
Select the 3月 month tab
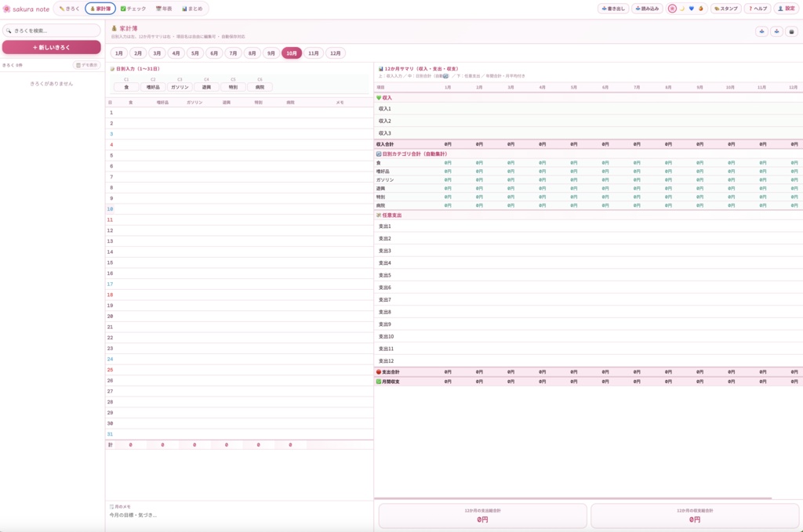(x=157, y=53)
